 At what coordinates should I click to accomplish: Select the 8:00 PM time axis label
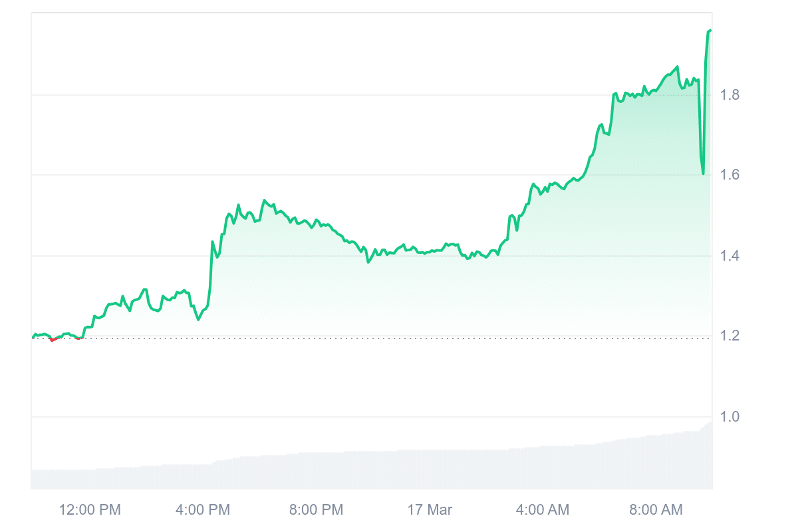317,510
